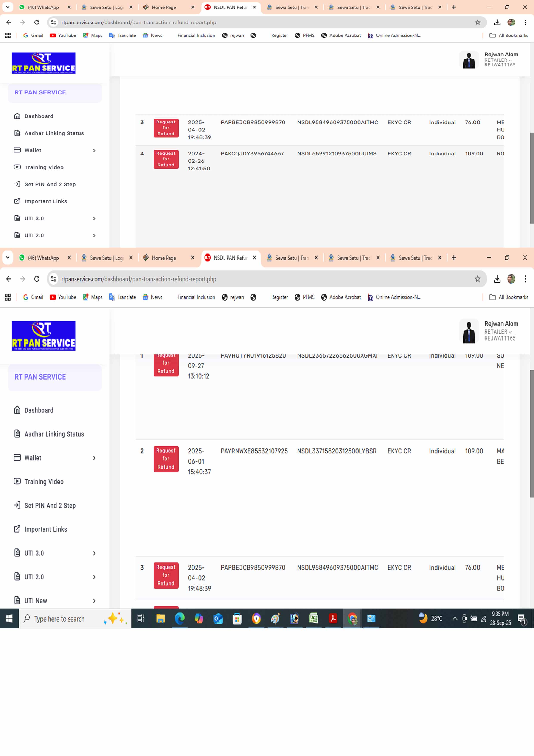
Task: Open the Windows Start menu
Action: click(x=9, y=619)
